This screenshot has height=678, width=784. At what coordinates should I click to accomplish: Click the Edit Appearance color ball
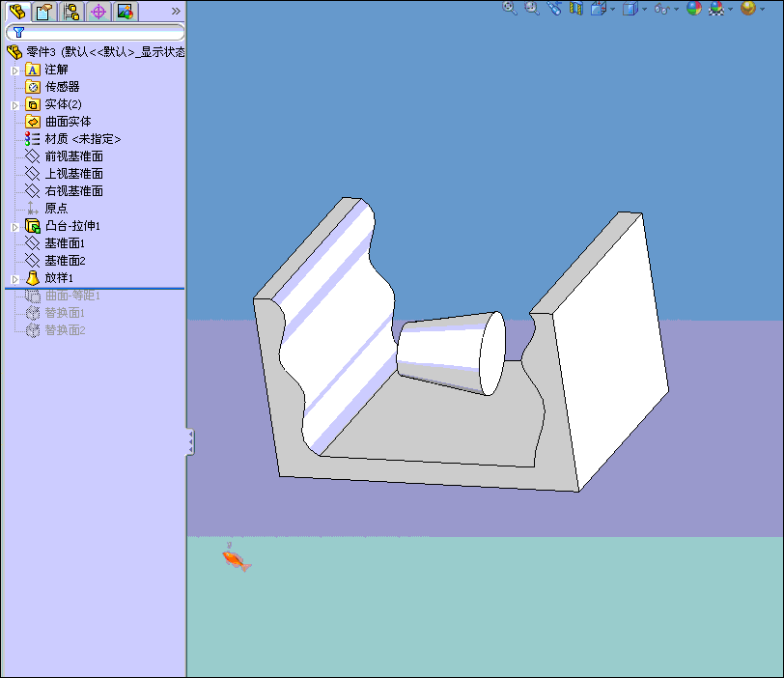coord(694,8)
